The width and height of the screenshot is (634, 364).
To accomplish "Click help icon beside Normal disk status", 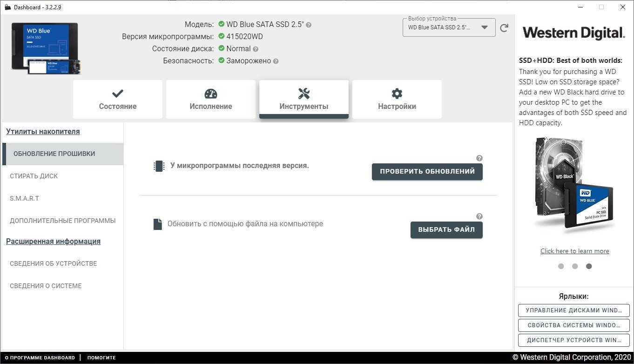I will click(256, 49).
